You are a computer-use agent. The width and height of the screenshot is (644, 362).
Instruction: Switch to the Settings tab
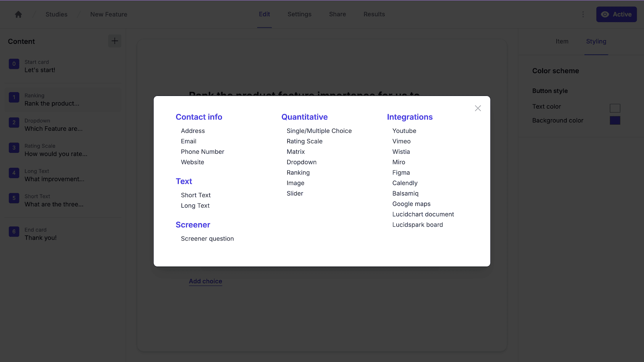(299, 14)
